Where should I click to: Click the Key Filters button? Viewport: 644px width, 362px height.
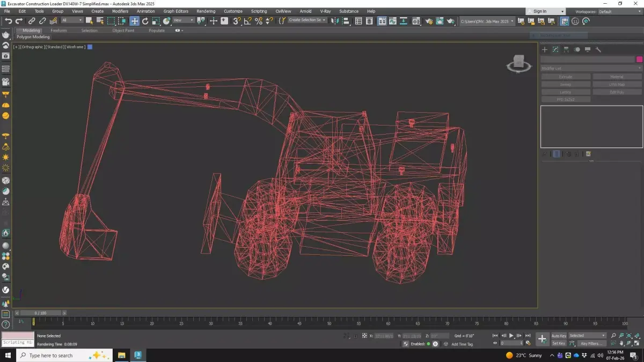(x=592, y=343)
